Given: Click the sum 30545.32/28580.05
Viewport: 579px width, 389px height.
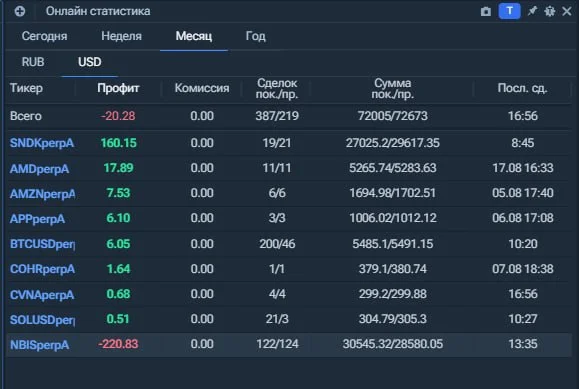Looking at the screenshot, I should click(393, 344).
